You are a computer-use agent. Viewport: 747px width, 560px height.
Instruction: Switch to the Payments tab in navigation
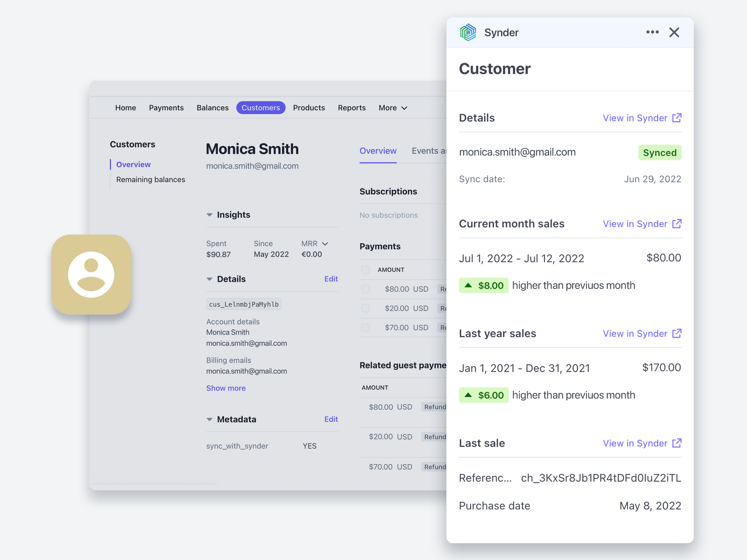[166, 108]
